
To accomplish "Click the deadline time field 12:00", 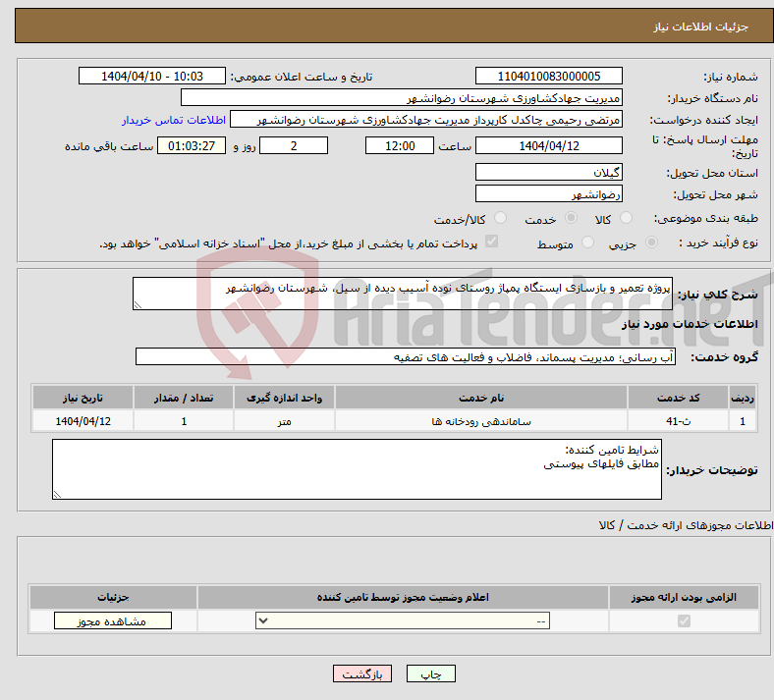I will [400, 145].
